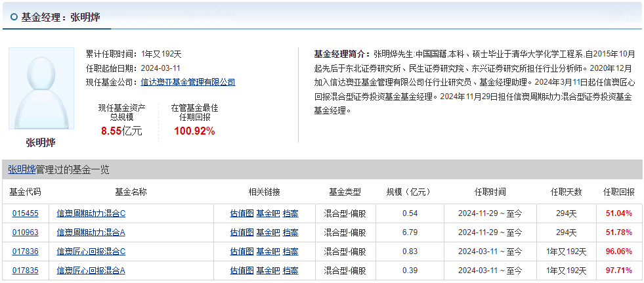The image size is (644, 283).
Task: Open 档案 for fund 010963
Action: [x=291, y=232]
